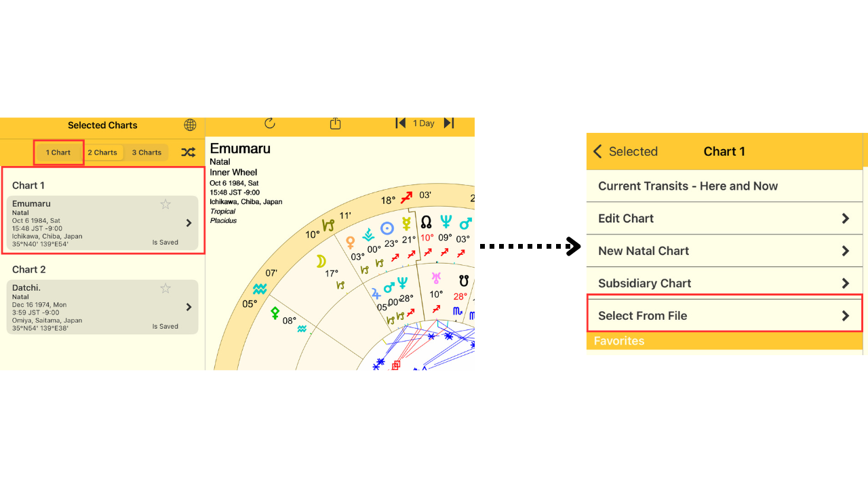Favorite Emumaru chart with star icon

click(165, 204)
